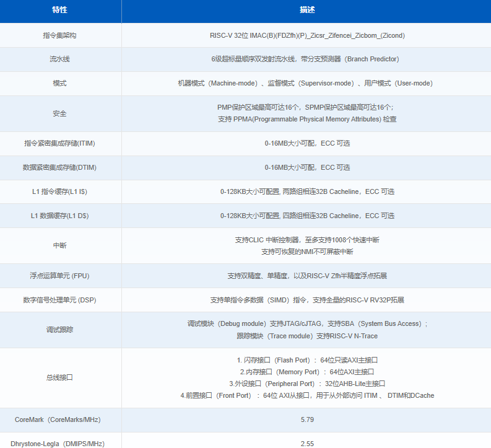Image resolution: width=491 pixels, height=448 pixels.
Task: Select the Flash Port 64位只读AXI主接口 line
Action: [x=307, y=360]
